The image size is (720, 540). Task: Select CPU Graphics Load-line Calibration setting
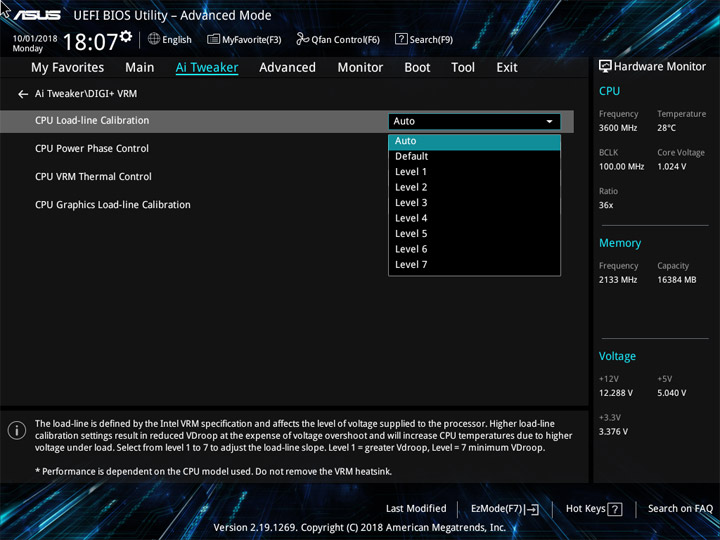pos(112,205)
